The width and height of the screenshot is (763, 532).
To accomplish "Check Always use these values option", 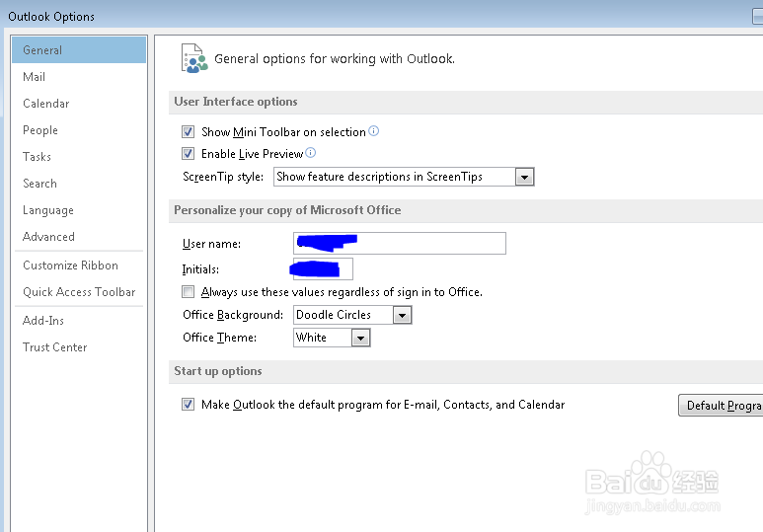I will point(189,292).
